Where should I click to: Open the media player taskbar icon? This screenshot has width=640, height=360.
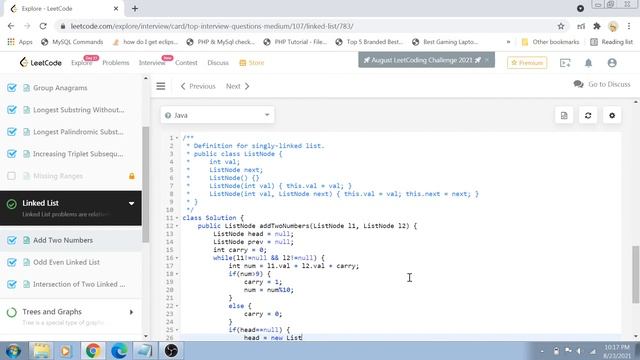tap(65, 351)
